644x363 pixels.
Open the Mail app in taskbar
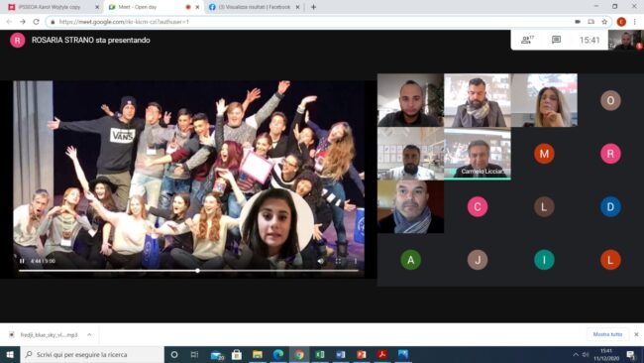tap(216, 354)
